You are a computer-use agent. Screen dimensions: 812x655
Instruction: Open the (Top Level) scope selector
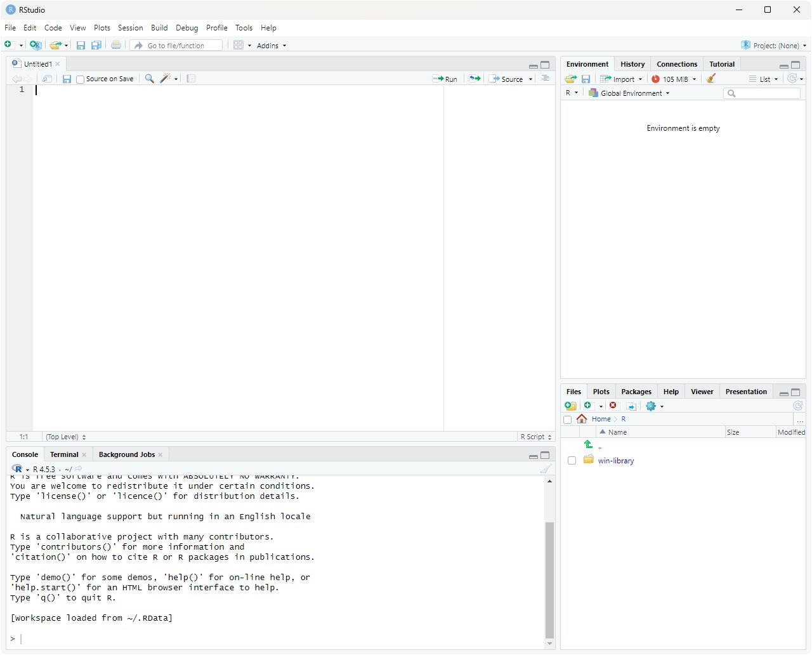65,437
